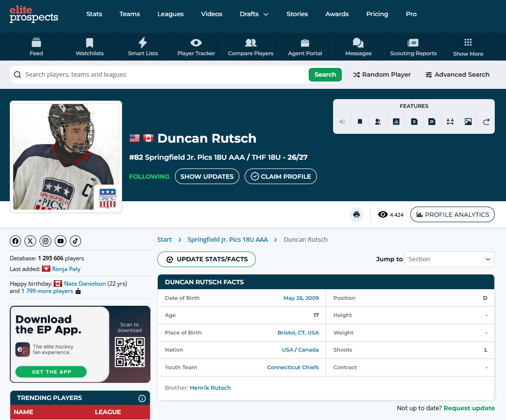Click the bar chart icon in Features
The width and height of the screenshot is (506, 420).
(x=396, y=122)
